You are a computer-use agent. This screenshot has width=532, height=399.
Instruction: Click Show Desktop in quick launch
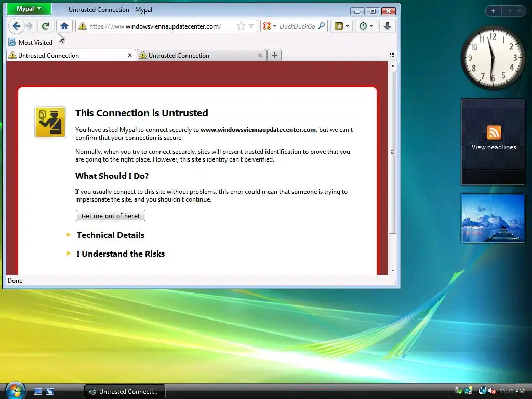[37, 392]
